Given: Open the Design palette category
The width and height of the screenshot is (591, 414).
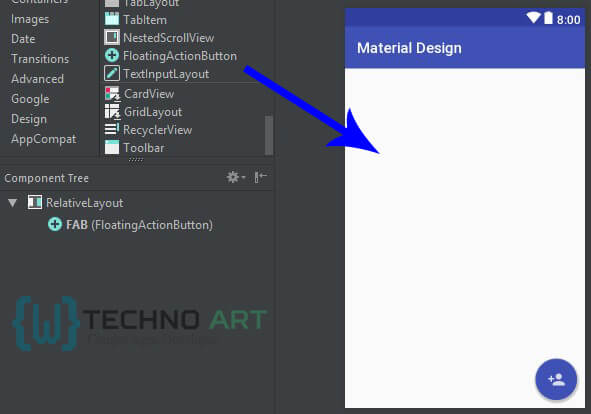Looking at the screenshot, I should (29, 119).
